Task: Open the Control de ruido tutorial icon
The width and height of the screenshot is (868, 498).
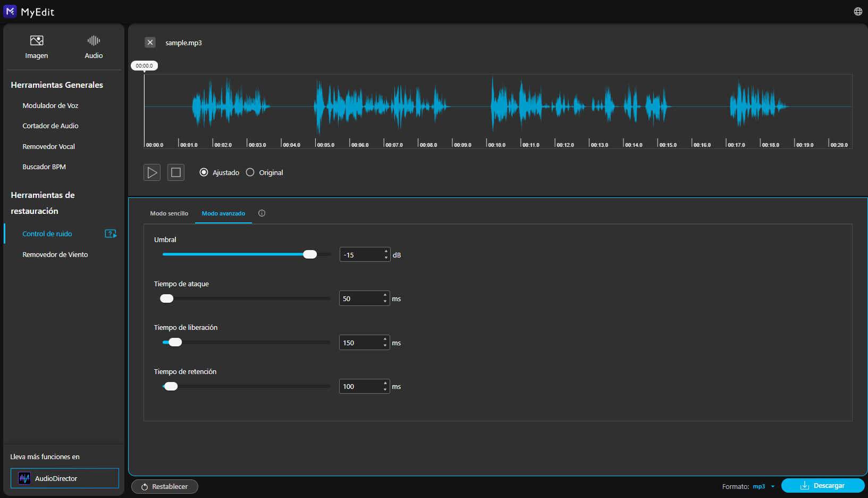Action: coord(111,234)
